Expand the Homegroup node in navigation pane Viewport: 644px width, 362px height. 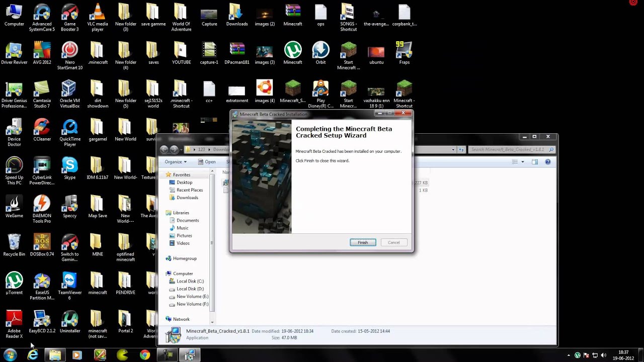168,258
